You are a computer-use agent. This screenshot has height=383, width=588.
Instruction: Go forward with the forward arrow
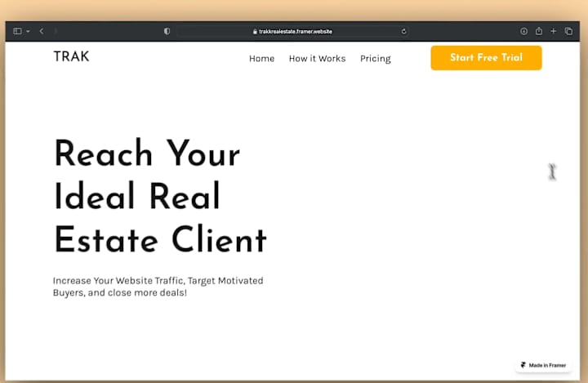tap(56, 31)
